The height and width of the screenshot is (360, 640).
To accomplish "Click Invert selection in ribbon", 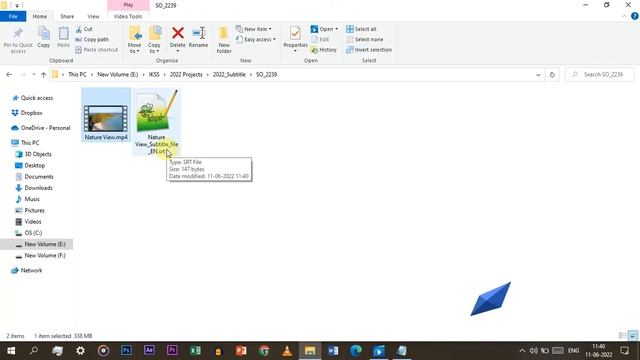I will 369,50.
